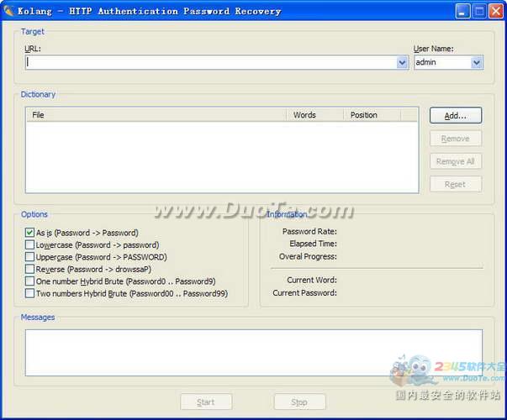
Task: Click the Current Password label
Action: coord(304,292)
